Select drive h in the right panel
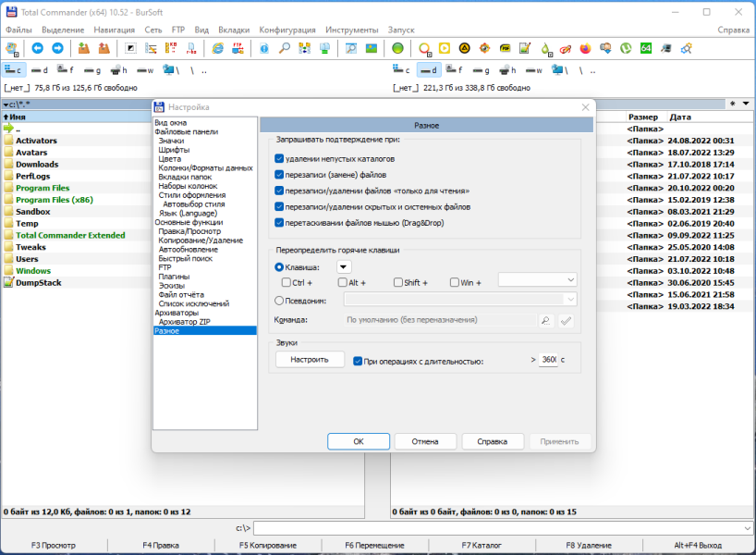 point(506,70)
